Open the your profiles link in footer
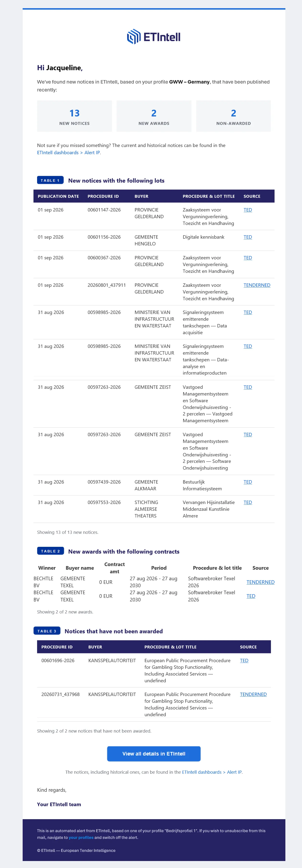 (81, 837)
